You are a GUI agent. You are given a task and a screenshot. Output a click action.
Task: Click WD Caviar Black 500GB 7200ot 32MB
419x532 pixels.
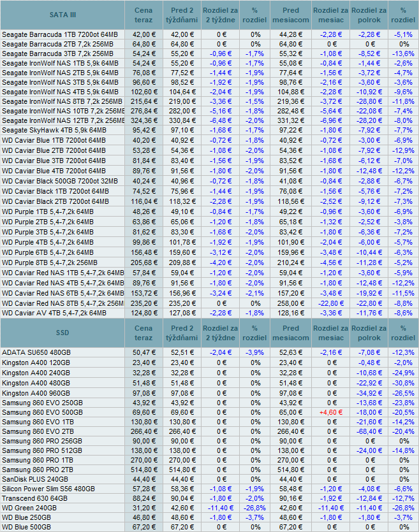tap(60, 181)
